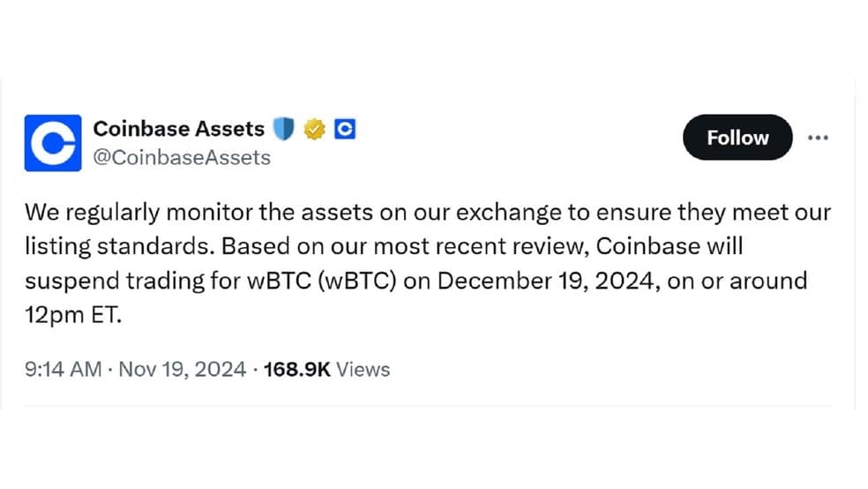Screen dimensions: 868x489
Task: Click the wBTC (wBTC) text in tweet
Action: (x=322, y=281)
